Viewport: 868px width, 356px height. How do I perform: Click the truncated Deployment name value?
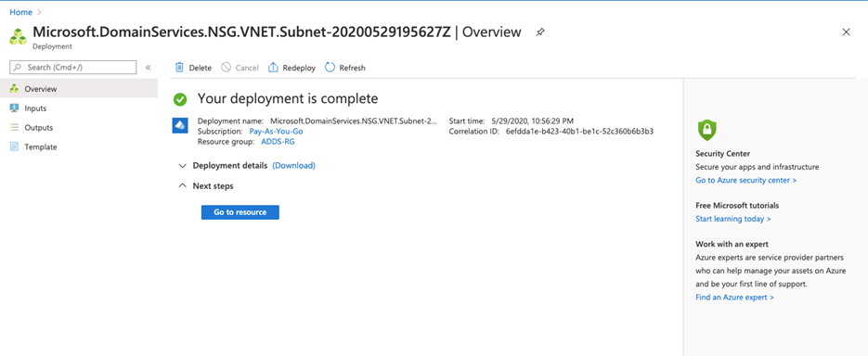click(x=353, y=121)
